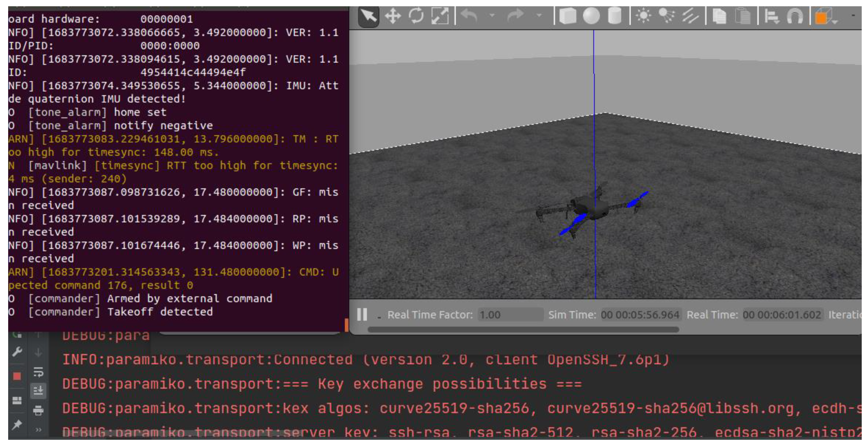868x447 pixels.
Task: Open the undo history dropdown arrow
Action: click(x=492, y=15)
